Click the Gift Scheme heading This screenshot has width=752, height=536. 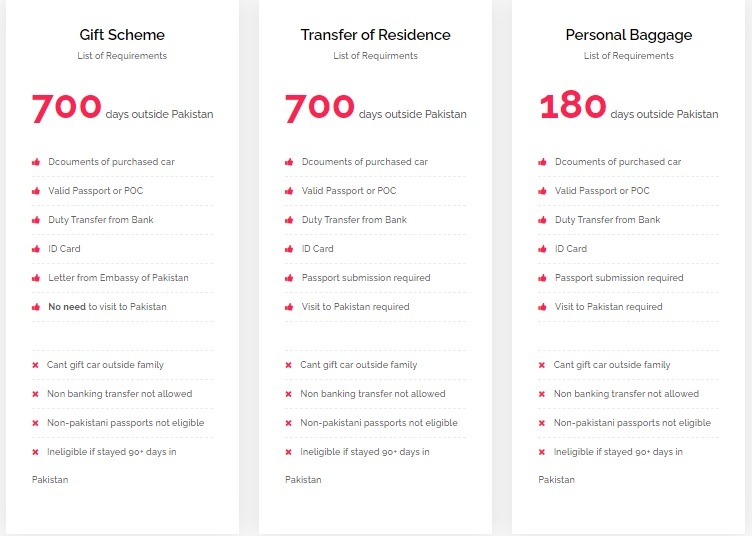pyautogui.click(x=122, y=35)
